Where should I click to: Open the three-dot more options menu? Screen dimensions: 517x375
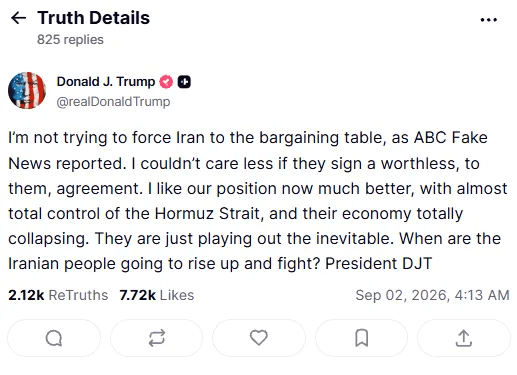click(489, 20)
